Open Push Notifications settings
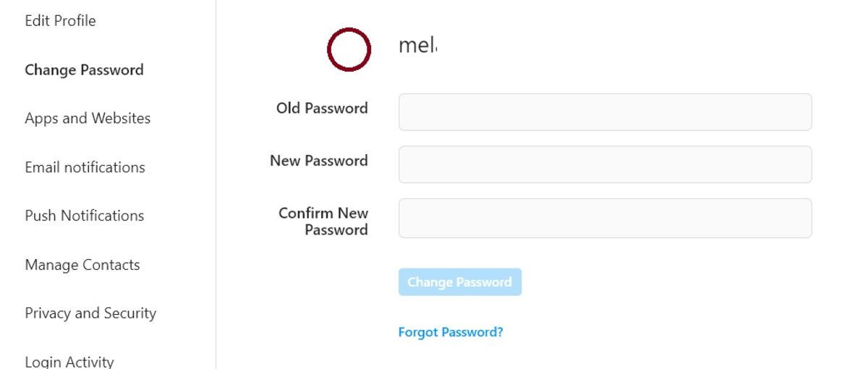The height and width of the screenshot is (369, 868). (x=84, y=216)
